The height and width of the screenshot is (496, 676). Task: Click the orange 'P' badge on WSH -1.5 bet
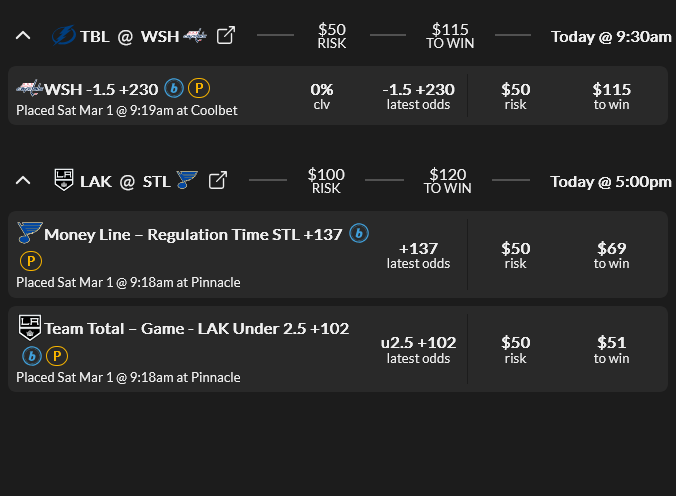199,88
